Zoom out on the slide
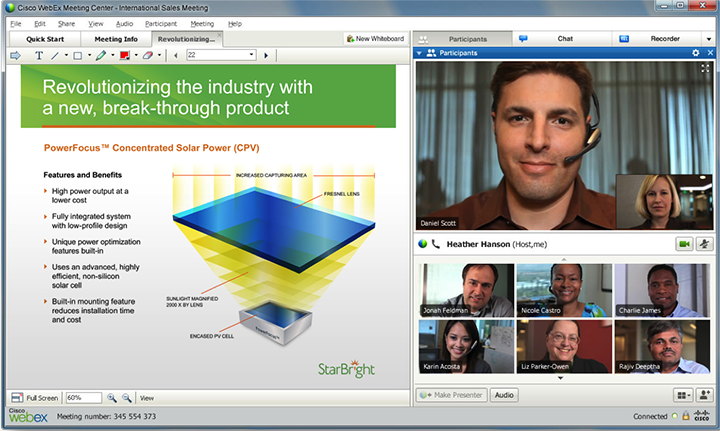 127,398
